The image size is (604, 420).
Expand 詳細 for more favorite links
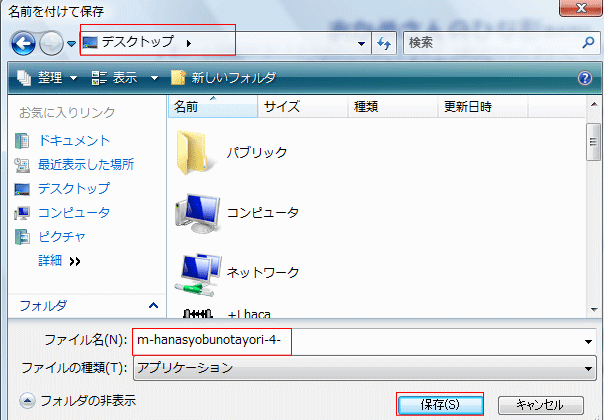click(x=58, y=260)
